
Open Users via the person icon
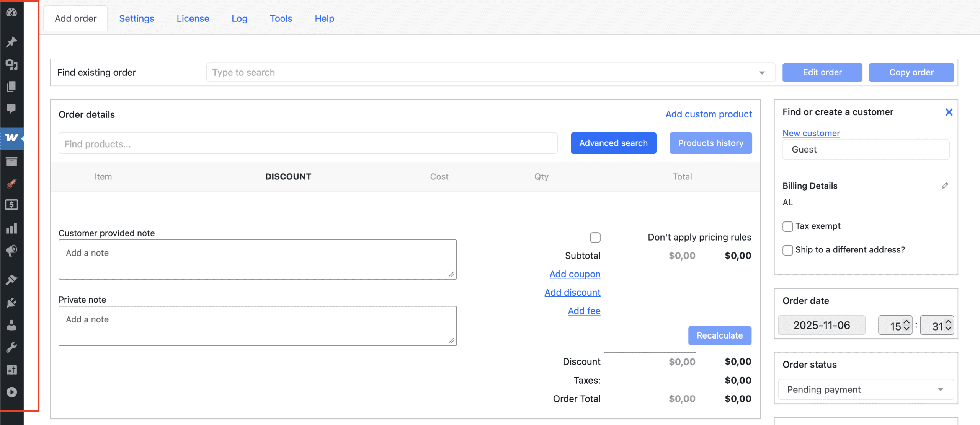(11, 325)
